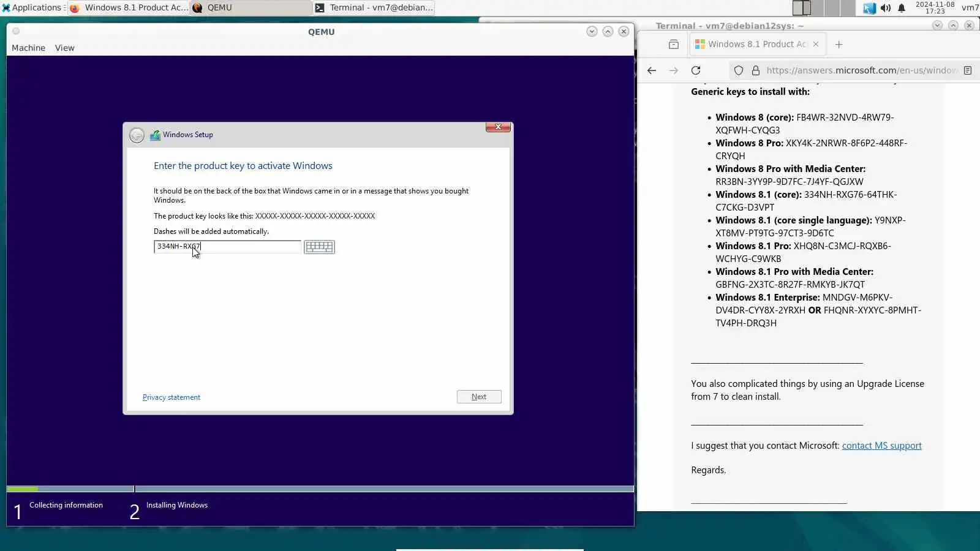
Task: Click Next in the Windows Setup dialog
Action: point(479,397)
